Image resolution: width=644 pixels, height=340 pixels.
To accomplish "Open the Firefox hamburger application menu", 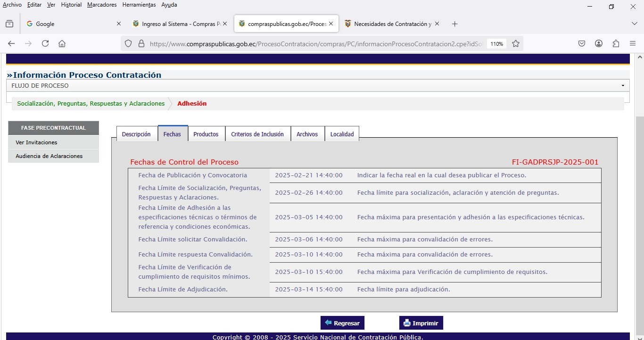I will point(633,43).
